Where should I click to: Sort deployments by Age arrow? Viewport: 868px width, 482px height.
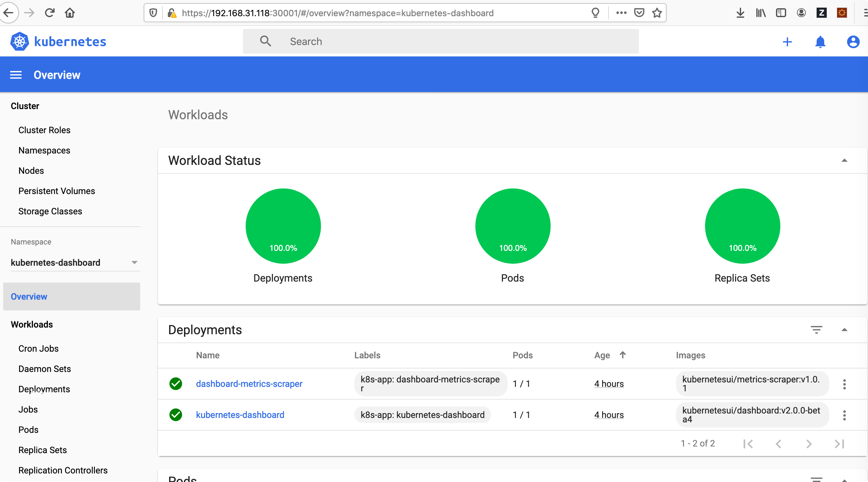(x=622, y=355)
